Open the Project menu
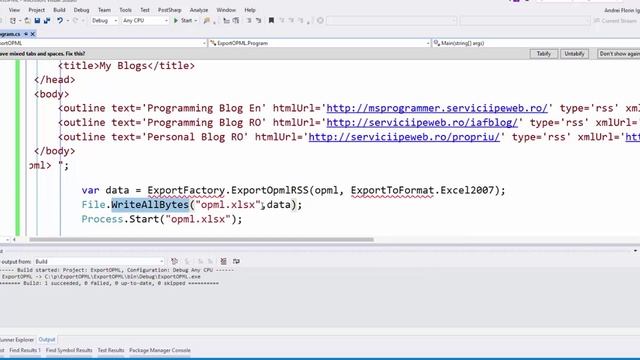Image resolution: width=640 pixels, height=360 pixels. click(x=37, y=10)
